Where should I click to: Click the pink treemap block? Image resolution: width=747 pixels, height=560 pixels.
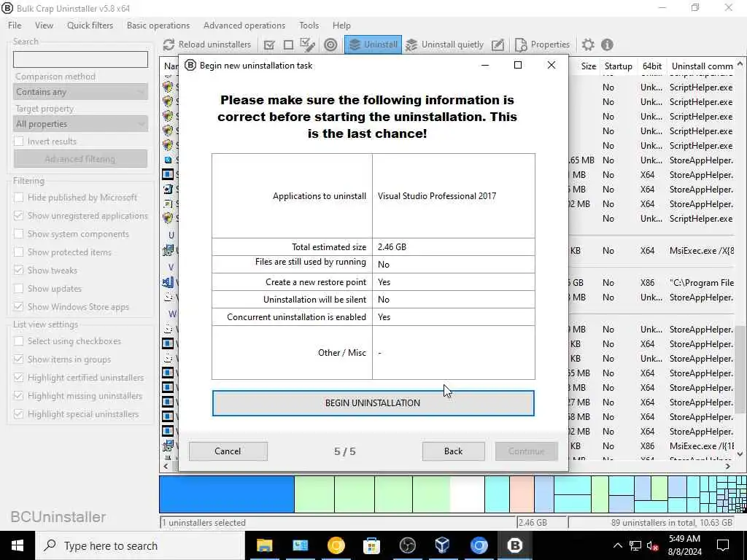click(x=521, y=494)
